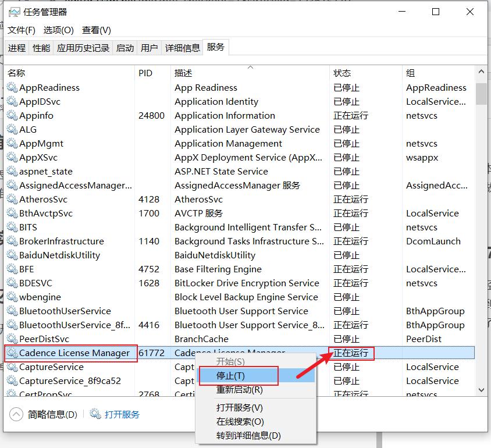
Task: Click the Appinfo service gear icon
Action: coord(12,116)
